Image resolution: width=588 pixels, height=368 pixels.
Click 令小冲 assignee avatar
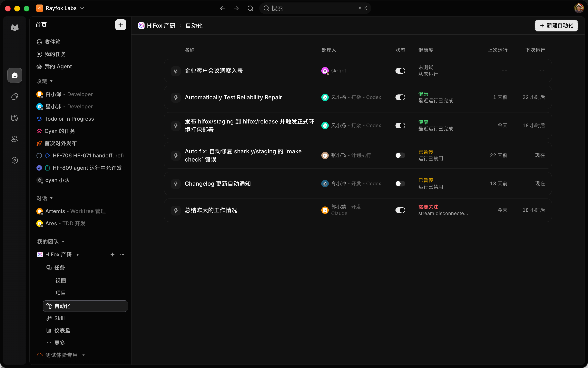[x=325, y=184]
